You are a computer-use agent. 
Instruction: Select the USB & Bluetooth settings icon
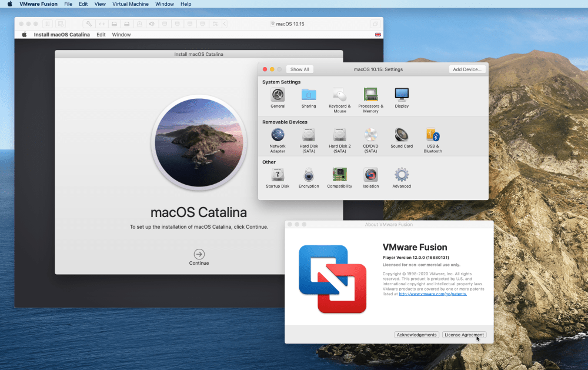click(x=432, y=135)
